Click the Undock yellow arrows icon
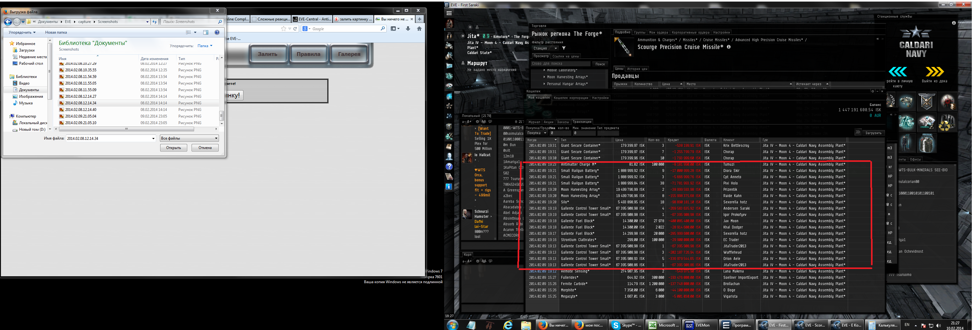Image resolution: width=980 pixels, height=330 pixels. 935,72
